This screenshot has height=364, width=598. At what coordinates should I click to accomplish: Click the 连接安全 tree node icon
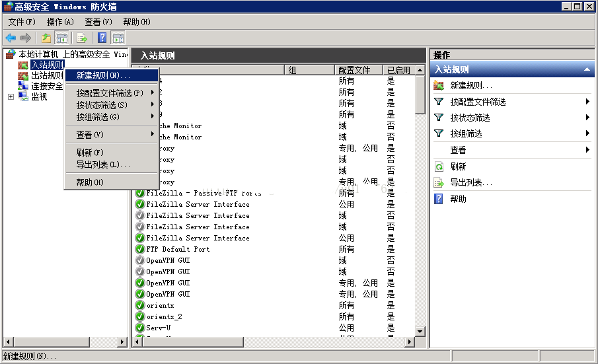[23, 86]
